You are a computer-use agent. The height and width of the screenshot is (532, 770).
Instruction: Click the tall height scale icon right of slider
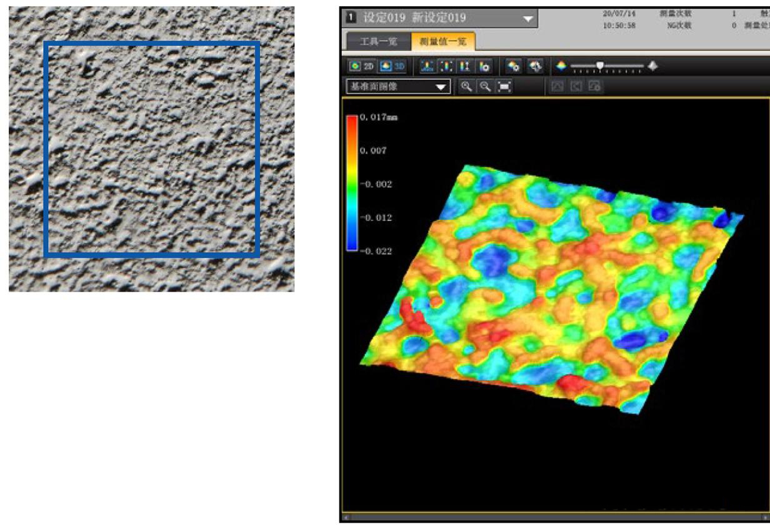click(653, 65)
